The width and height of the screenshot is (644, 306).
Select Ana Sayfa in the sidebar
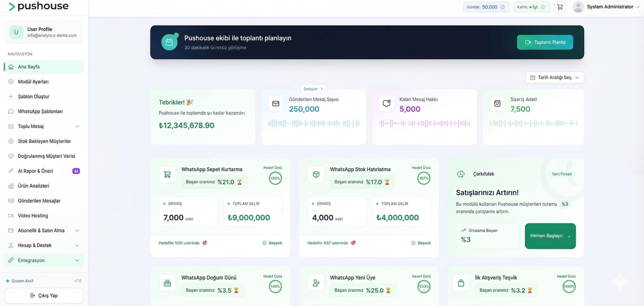[29, 67]
